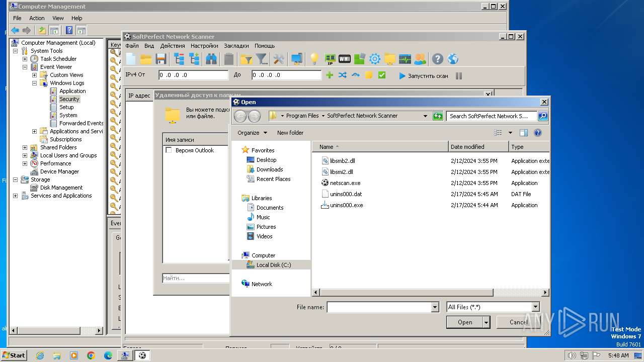Click the Windows Start button
Viewport: 644px width, 362px height.
14,355
